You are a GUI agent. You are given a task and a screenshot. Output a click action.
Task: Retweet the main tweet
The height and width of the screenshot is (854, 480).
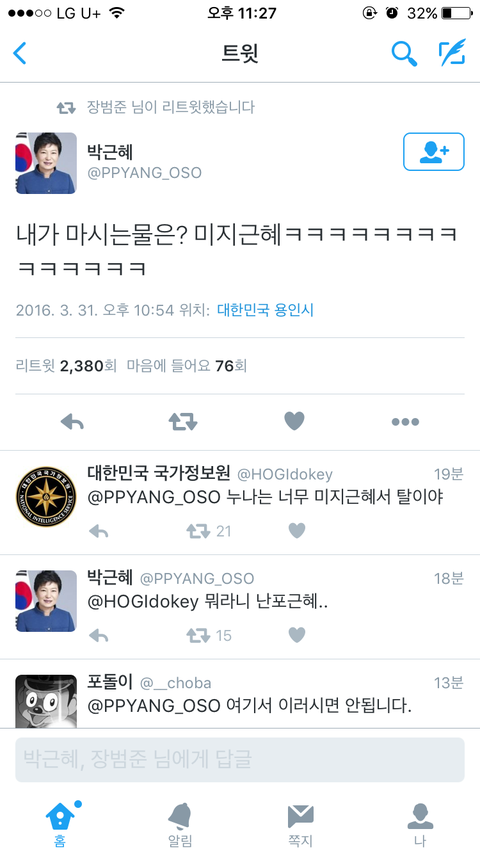pyautogui.click(x=183, y=422)
